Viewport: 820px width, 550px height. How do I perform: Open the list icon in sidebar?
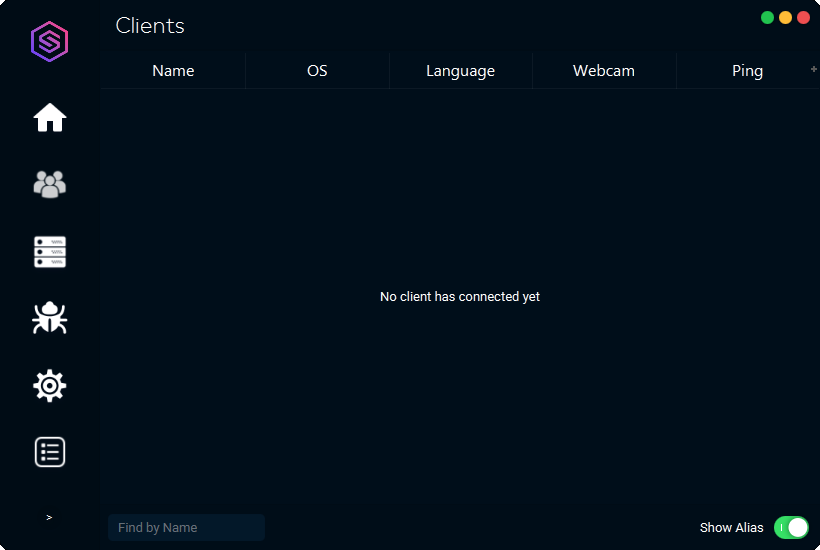[x=50, y=452]
